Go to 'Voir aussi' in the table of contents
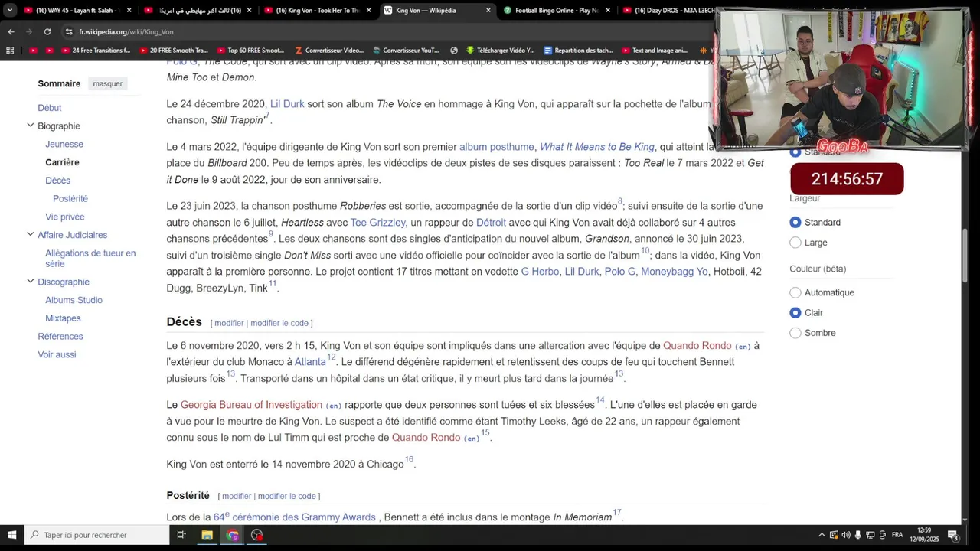The width and height of the screenshot is (980, 551). point(57,354)
